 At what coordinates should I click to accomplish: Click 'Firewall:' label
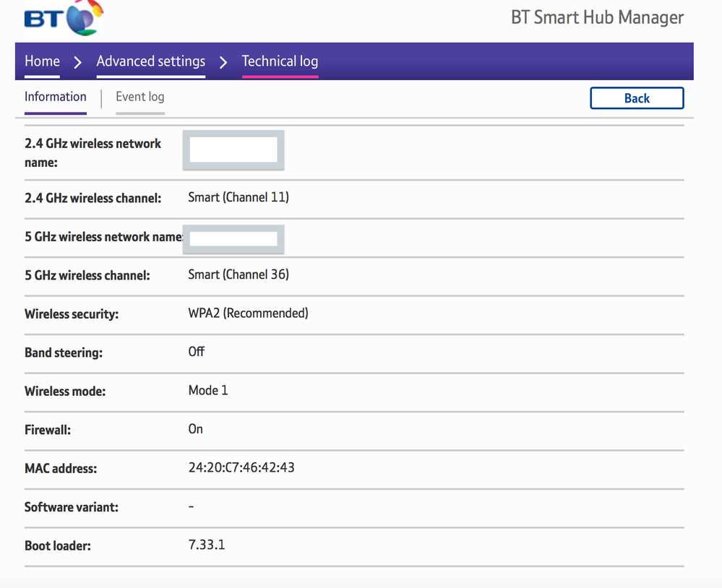click(48, 430)
